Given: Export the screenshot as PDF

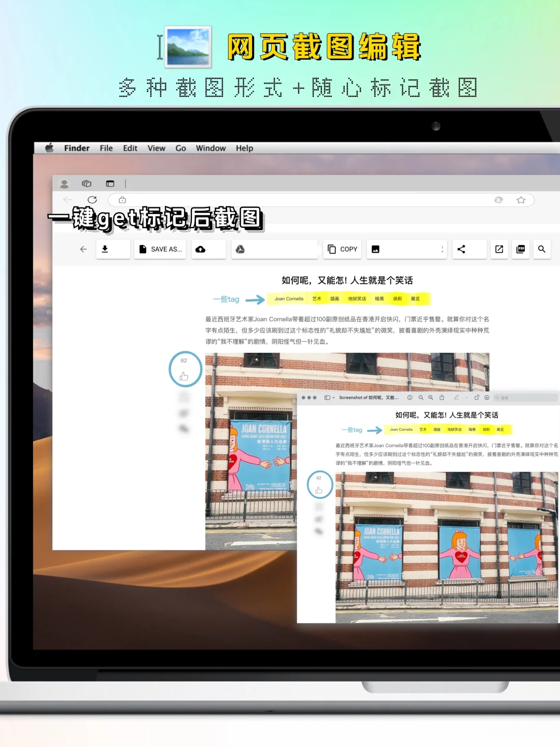Looking at the screenshot, I should pyautogui.click(x=520, y=249).
